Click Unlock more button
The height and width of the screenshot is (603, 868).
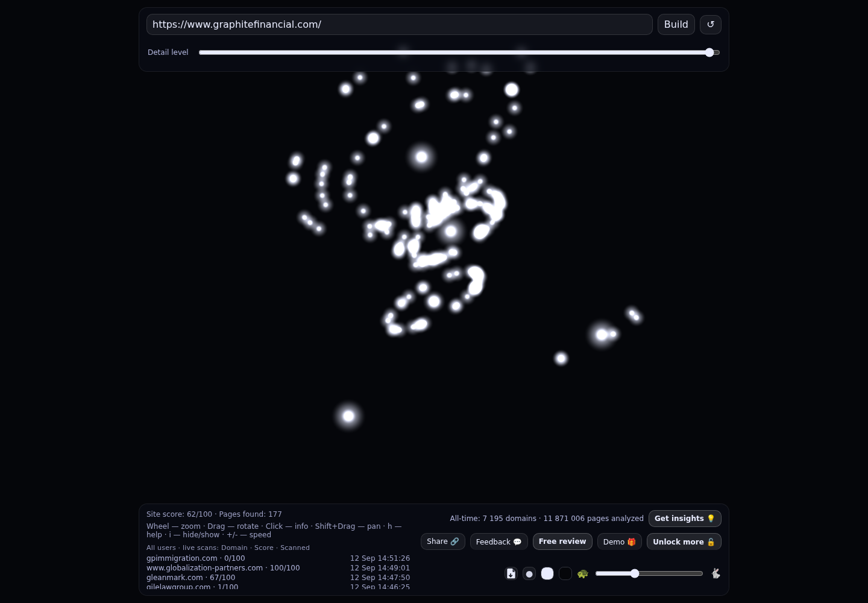684,541
